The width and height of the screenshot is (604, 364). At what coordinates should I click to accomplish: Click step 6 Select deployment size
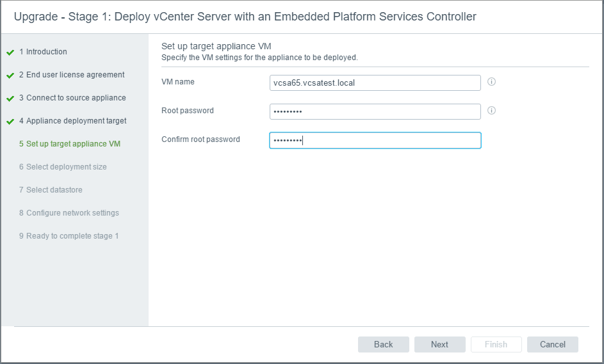pos(63,167)
